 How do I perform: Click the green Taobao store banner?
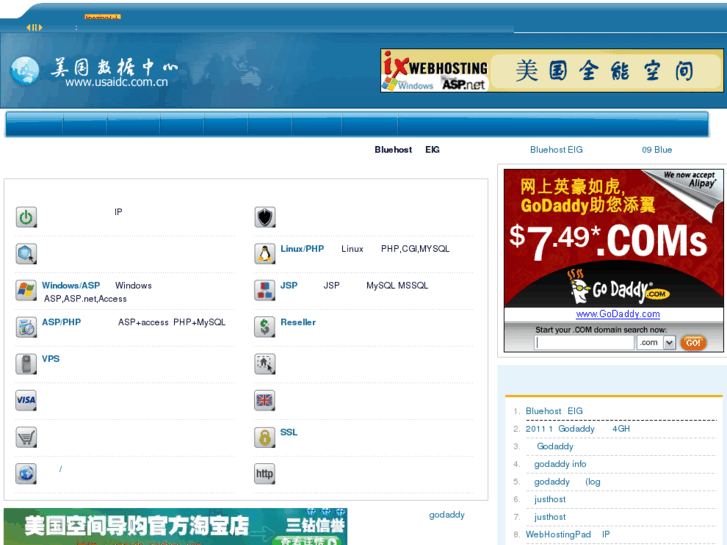coord(175,526)
